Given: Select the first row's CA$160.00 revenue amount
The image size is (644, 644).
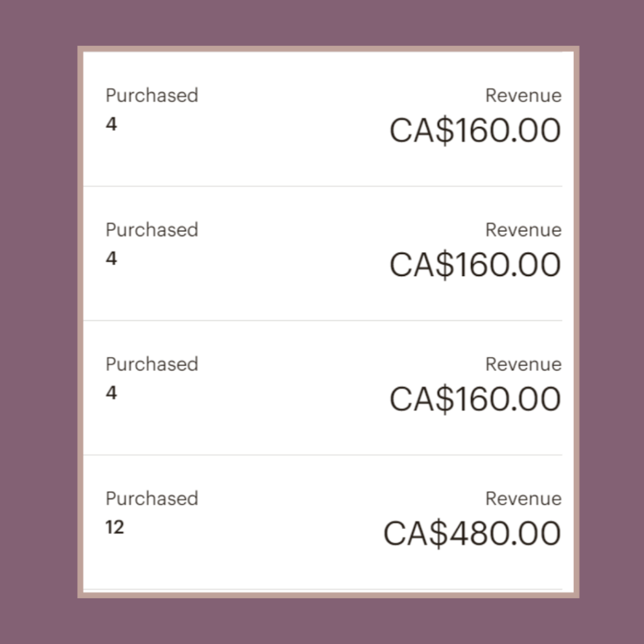Looking at the screenshot, I should 475,131.
